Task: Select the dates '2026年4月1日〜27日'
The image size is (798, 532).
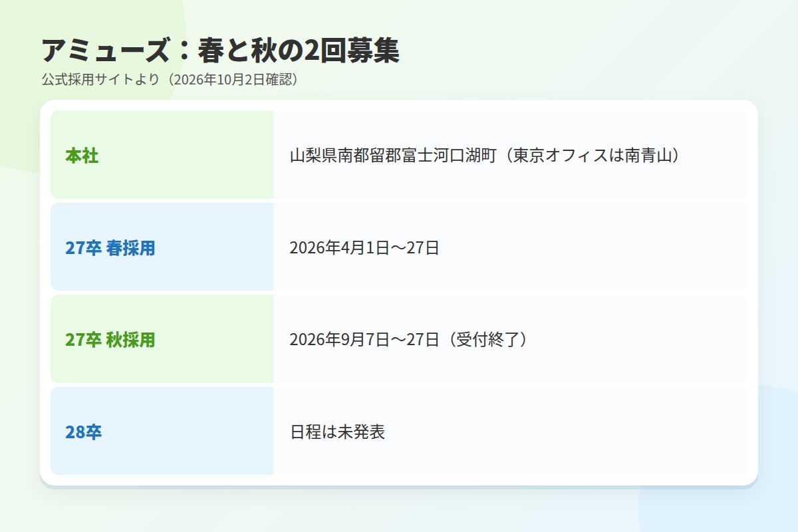Action: [x=364, y=248]
